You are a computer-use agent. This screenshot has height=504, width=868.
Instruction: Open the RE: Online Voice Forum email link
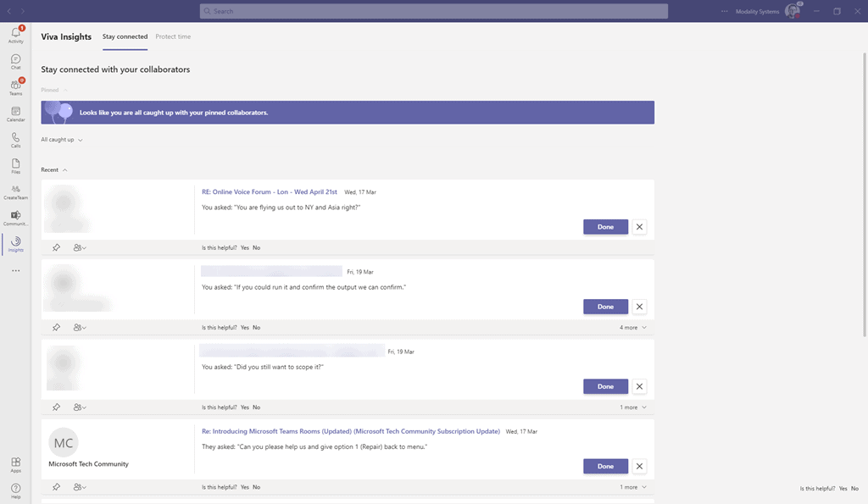269,192
